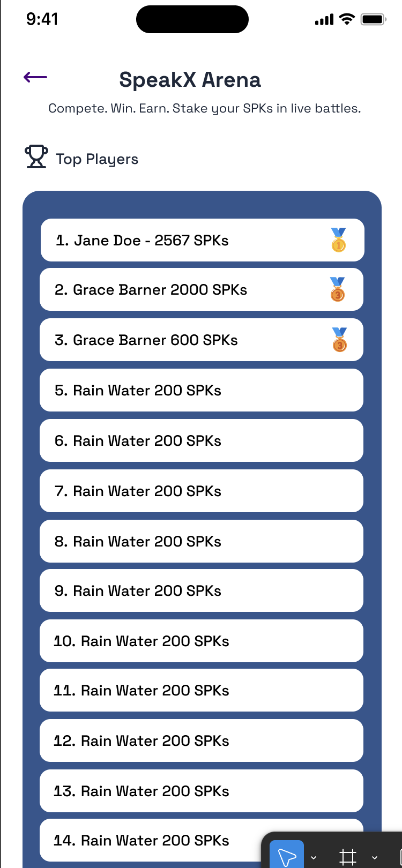Image resolution: width=402 pixels, height=868 pixels.
Task: Choose the 12. Rain Water leaderboard row
Action: [201, 741]
